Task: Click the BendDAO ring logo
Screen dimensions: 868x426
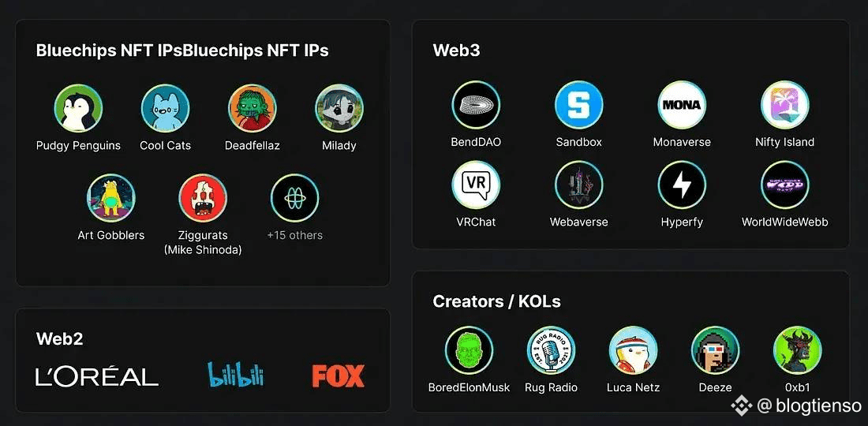Action: (x=476, y=105)
